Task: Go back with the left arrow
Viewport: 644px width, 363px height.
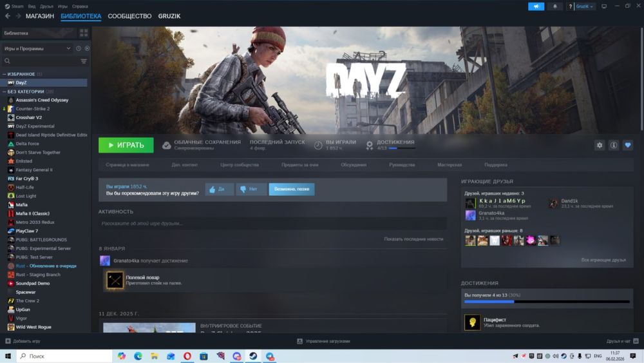Action: coord(8,16)
